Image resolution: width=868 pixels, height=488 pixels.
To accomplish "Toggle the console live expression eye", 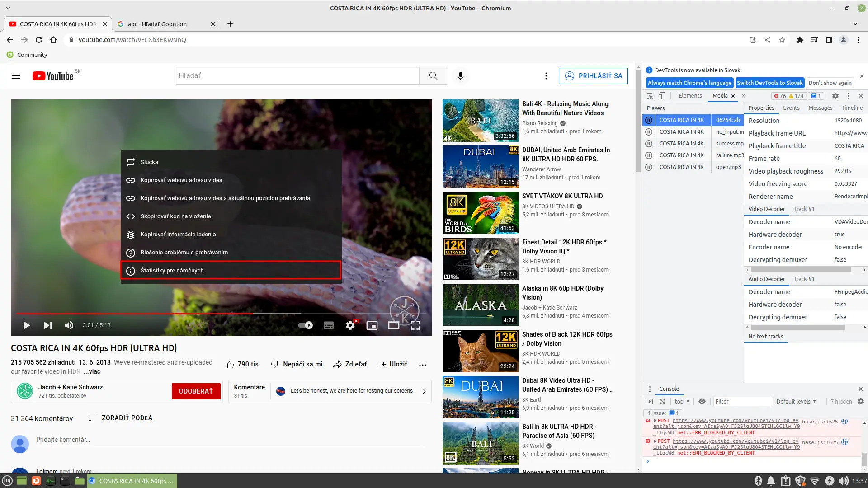I will click(702, 402).
